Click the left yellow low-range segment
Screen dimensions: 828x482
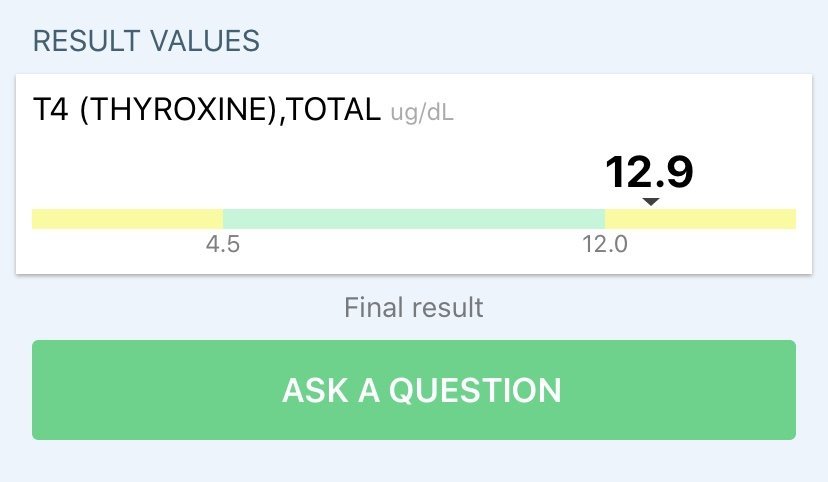(127, 219)
